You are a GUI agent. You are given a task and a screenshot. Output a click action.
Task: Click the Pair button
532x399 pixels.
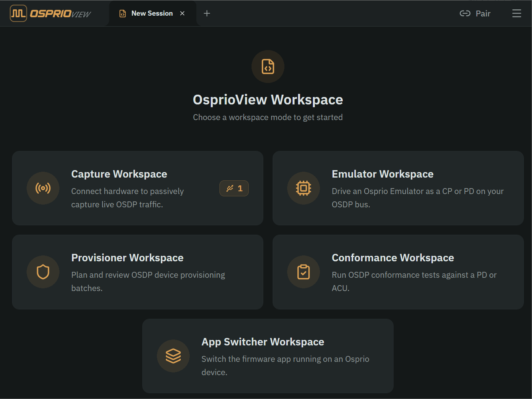click(475, 13)
